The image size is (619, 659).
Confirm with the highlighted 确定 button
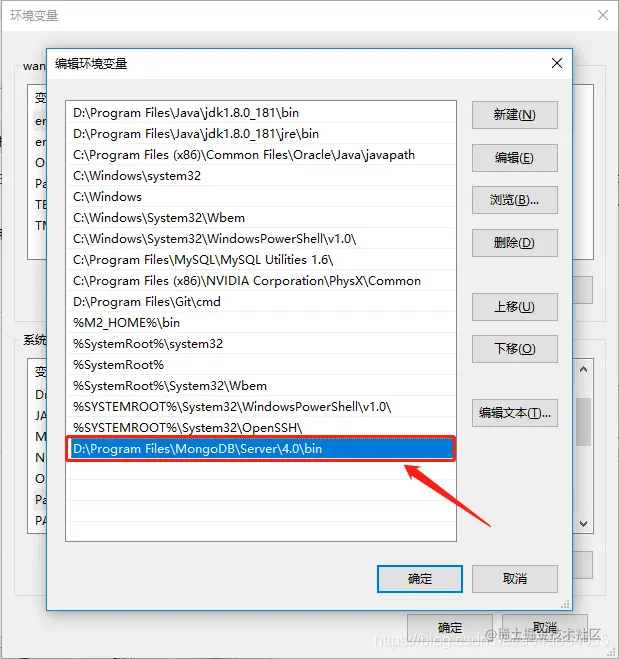[420, 579]
